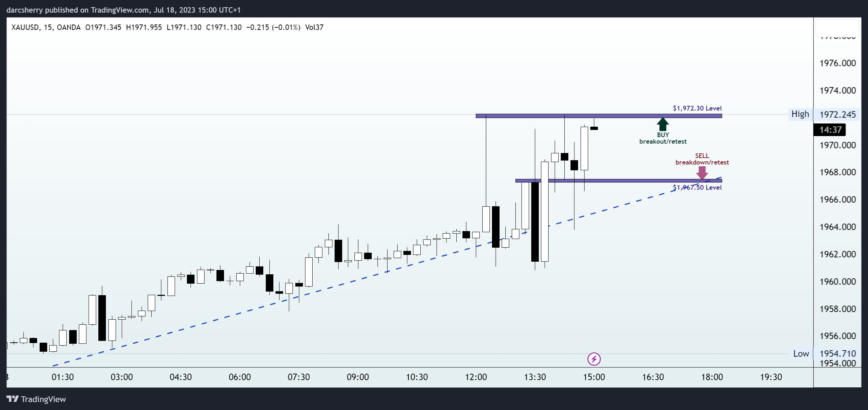Click the $1,972.30 Level label
The width and height of the screenshot is (868, 410).
(697, 108)
